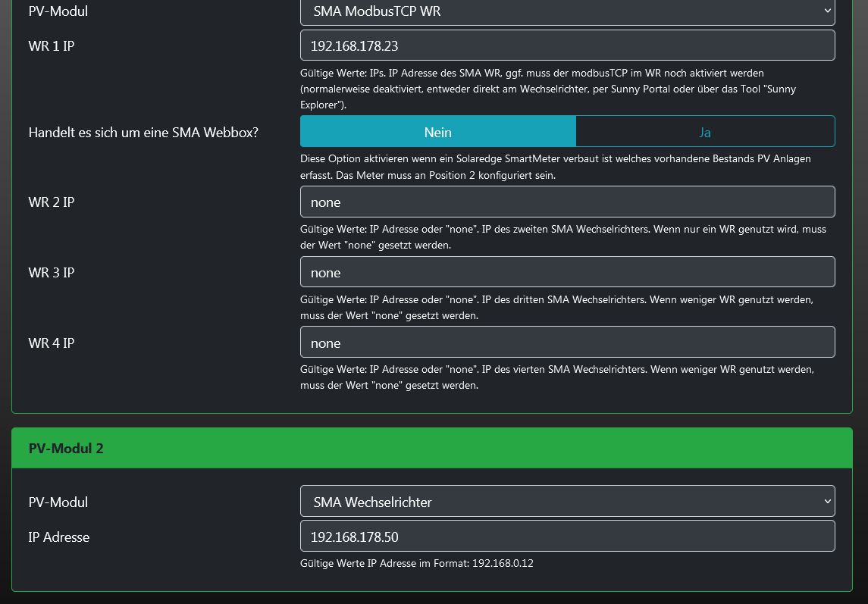Click the WR 1 IP label
This screenshot has height=604, width=868.
(52, 46)
